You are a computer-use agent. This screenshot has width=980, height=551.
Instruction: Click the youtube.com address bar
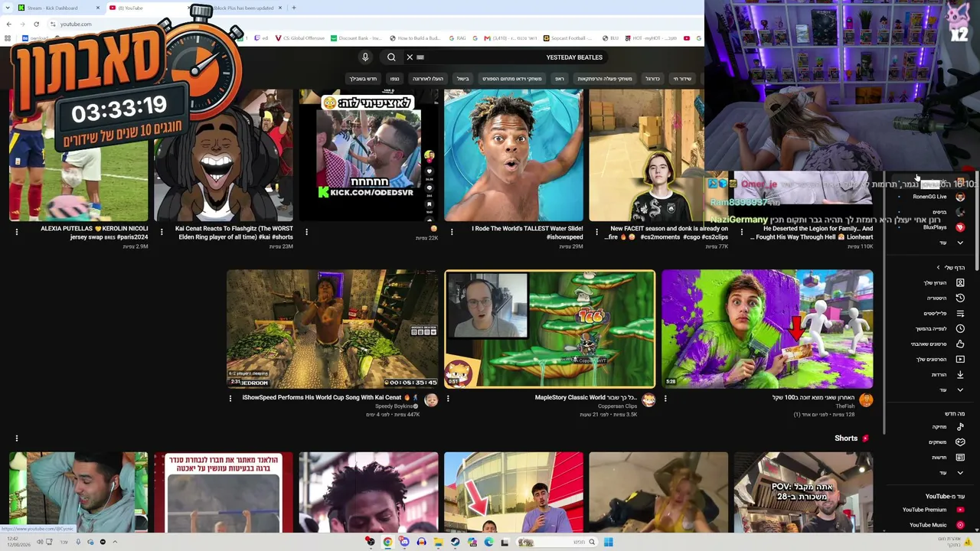click(x=75, y=24)
